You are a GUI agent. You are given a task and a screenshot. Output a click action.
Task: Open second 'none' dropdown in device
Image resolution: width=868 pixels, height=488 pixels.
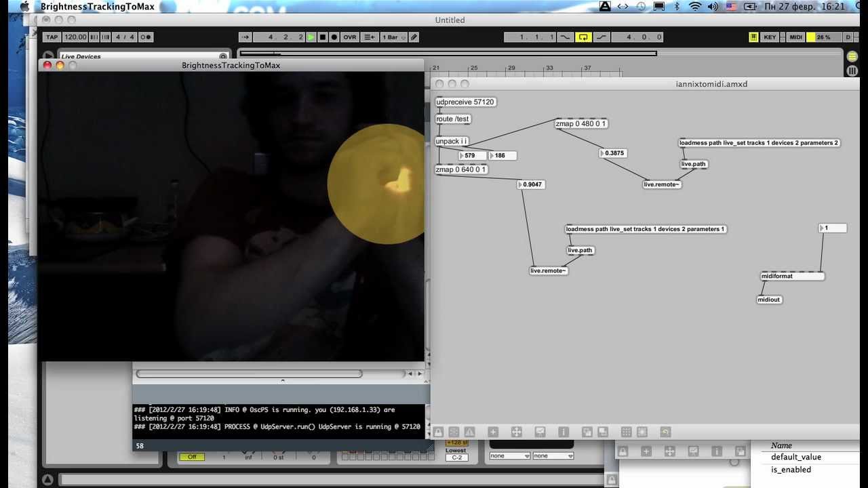coord(553,456)
